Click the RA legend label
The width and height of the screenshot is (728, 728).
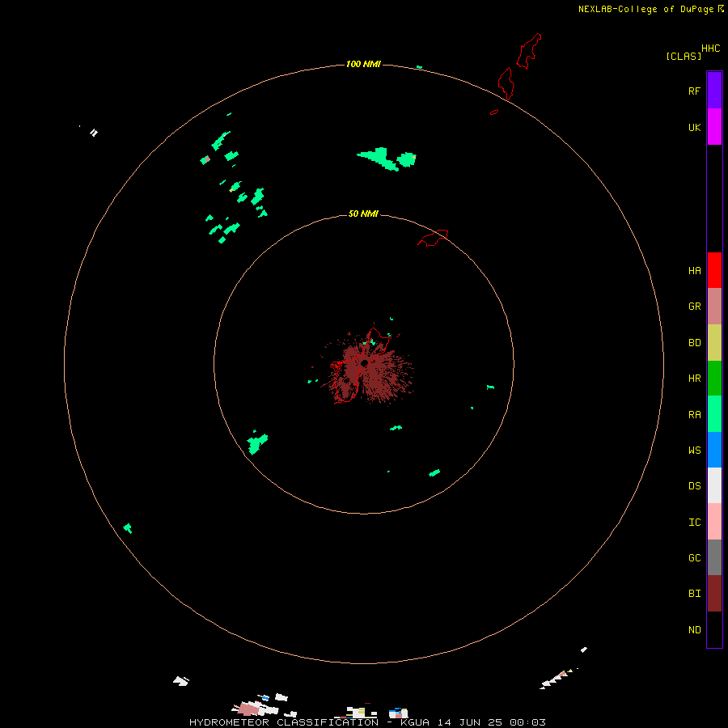(694, 415)
